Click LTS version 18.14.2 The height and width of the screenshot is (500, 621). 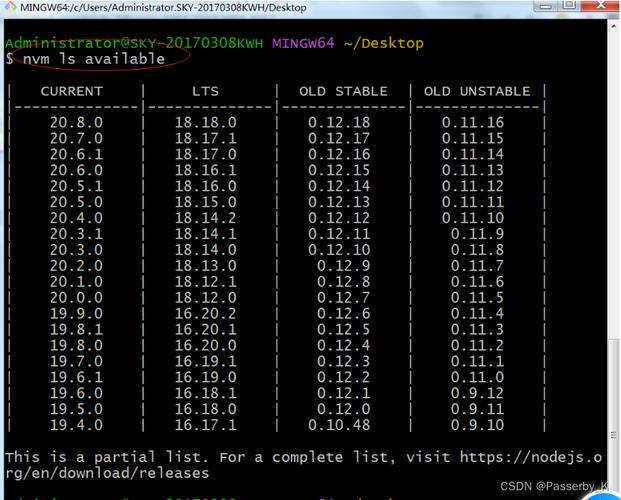click(206, 218)
